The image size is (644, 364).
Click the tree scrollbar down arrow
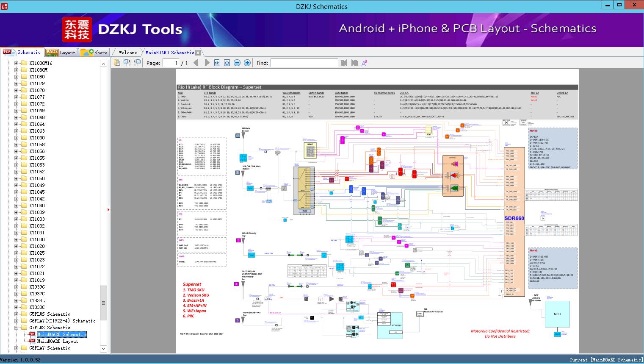pos(103,349)
